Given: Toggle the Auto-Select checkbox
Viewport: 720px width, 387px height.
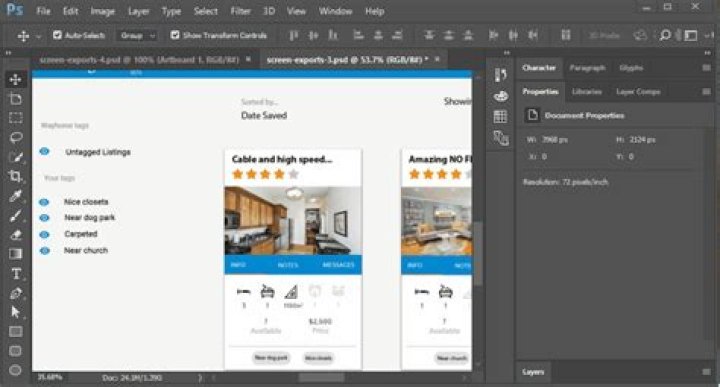Looking at the screenshot, I should (x=57, y=35).
